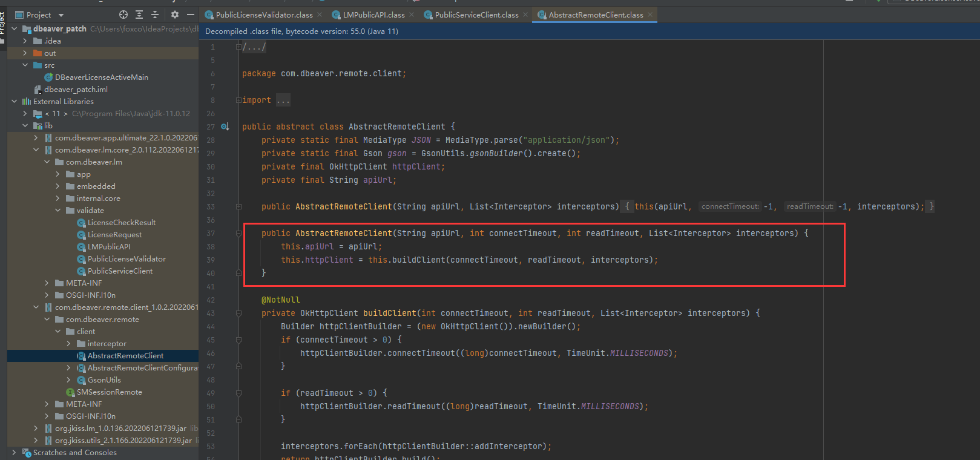Close the AbstractRemoteClient.class tab

650,15
